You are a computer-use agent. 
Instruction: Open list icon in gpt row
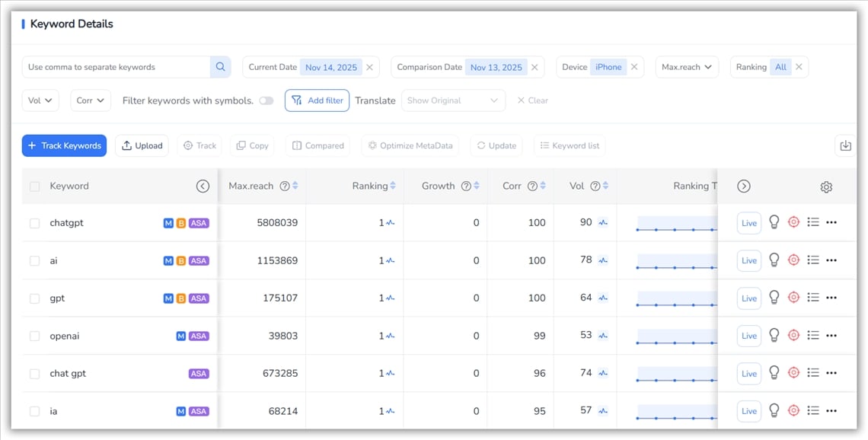tap(812, 298)
